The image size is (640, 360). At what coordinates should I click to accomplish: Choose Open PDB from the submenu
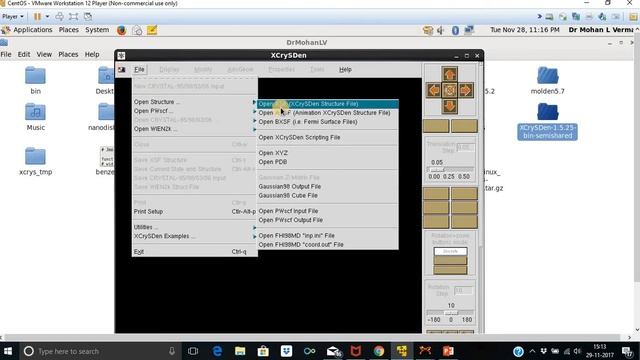[328, 162]
